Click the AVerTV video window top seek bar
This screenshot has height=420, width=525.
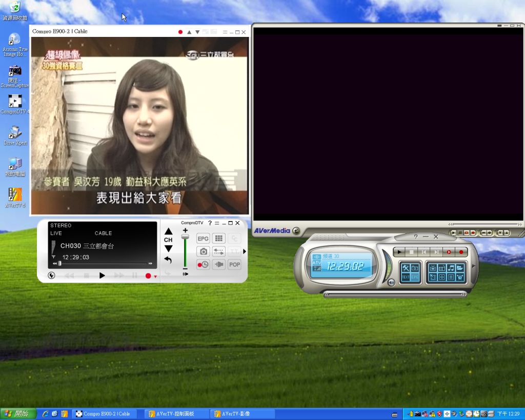point(485,225)
